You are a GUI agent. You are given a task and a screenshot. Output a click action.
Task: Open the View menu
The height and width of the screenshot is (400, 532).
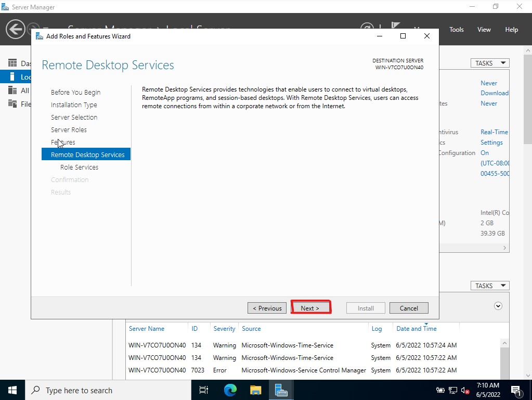point(484,30)
